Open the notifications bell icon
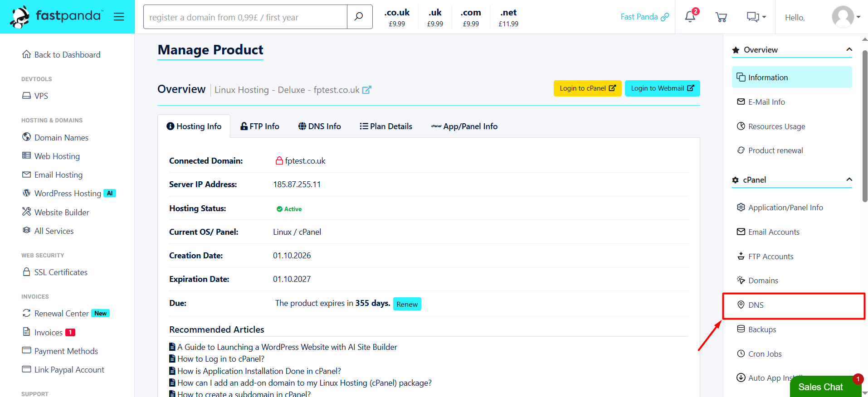The image size is (868, 397). tap(690, 17)
